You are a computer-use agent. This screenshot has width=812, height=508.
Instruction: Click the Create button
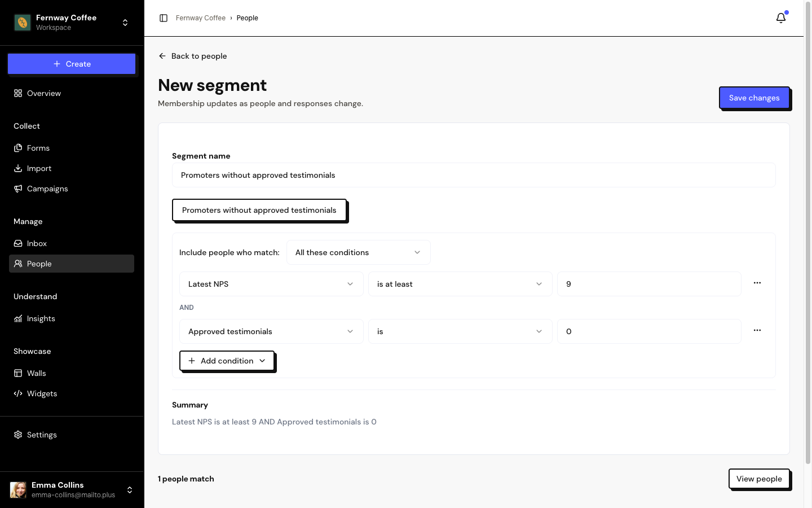click(72, 64)
